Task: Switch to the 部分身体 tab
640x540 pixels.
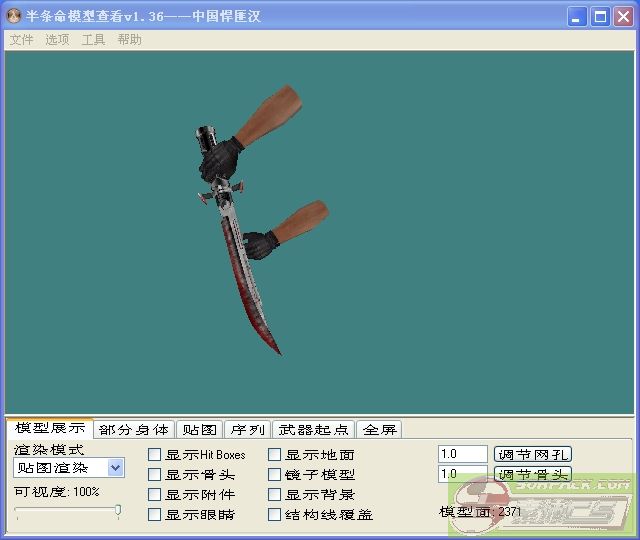Action: [x=134, y=430]
